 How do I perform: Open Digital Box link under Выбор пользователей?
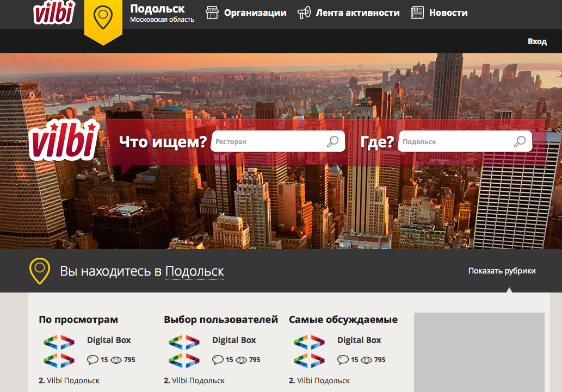pos(234,340)
